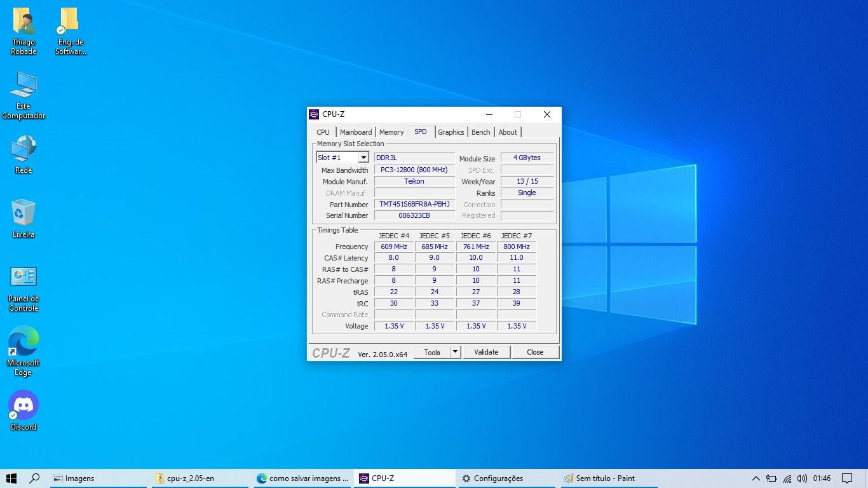
Task: Open the Painel de Controle desktop icon
Action: [x=24, y=288]
